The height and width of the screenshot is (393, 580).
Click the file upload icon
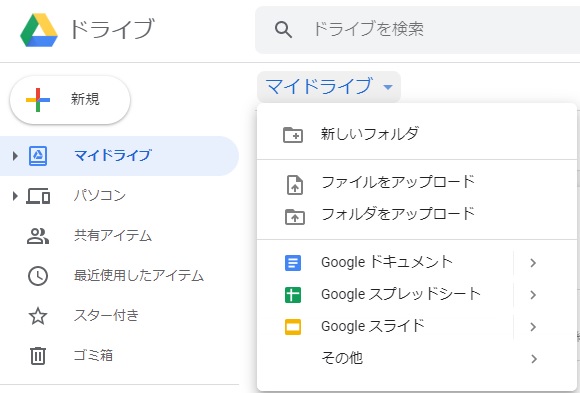[295, 185]
